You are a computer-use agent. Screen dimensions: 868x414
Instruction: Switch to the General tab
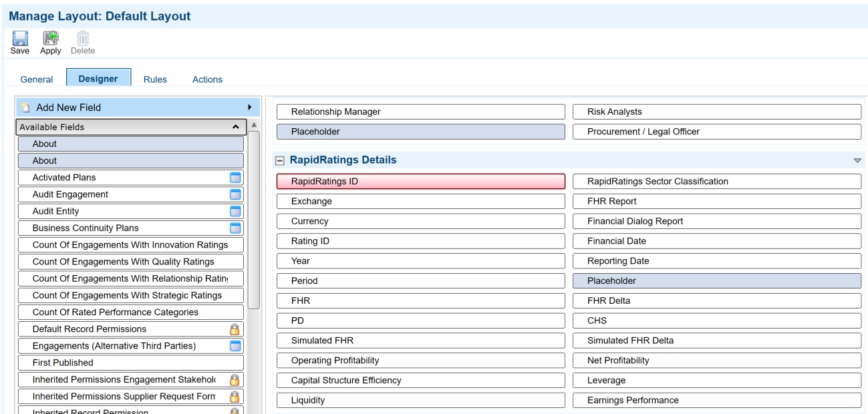37,79
